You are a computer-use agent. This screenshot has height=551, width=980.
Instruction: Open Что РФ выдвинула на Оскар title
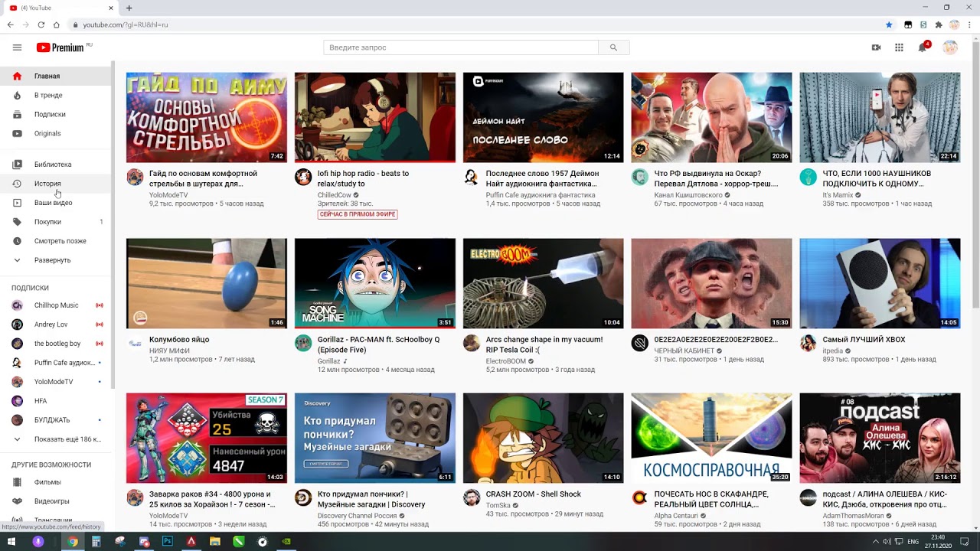[x=716, y=178]
